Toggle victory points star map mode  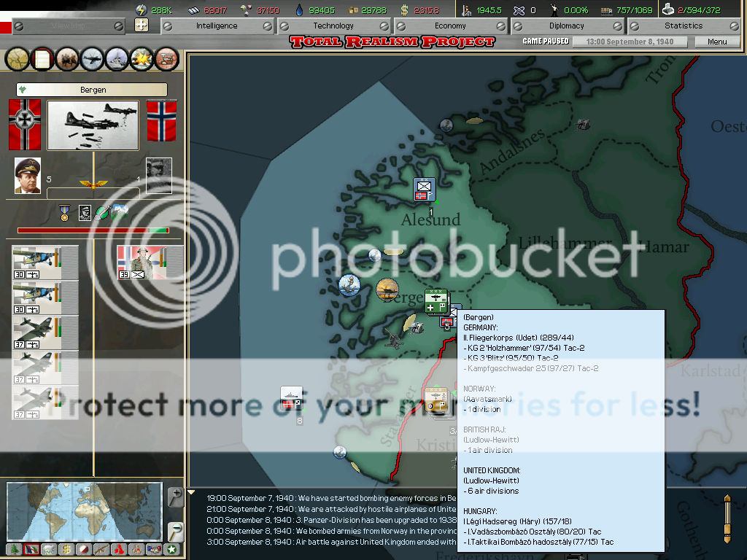pyautogui.click(x=171, y=549)
